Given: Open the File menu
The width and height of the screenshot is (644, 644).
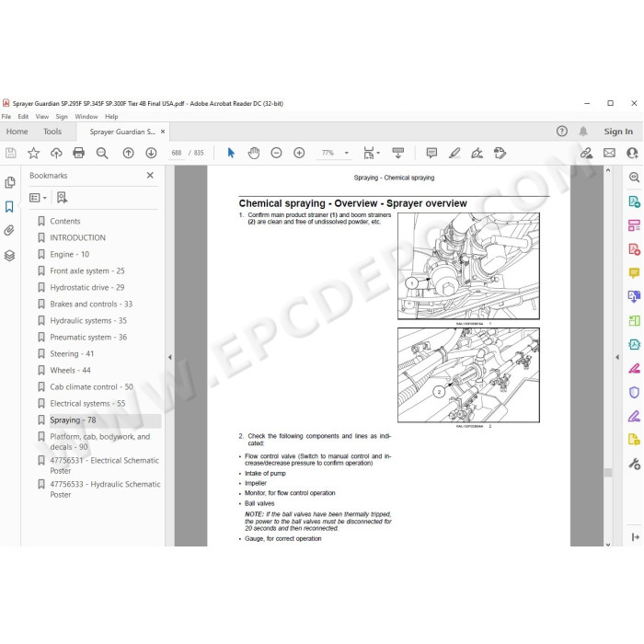Looking at the screenshot, I should coord(6,117).
